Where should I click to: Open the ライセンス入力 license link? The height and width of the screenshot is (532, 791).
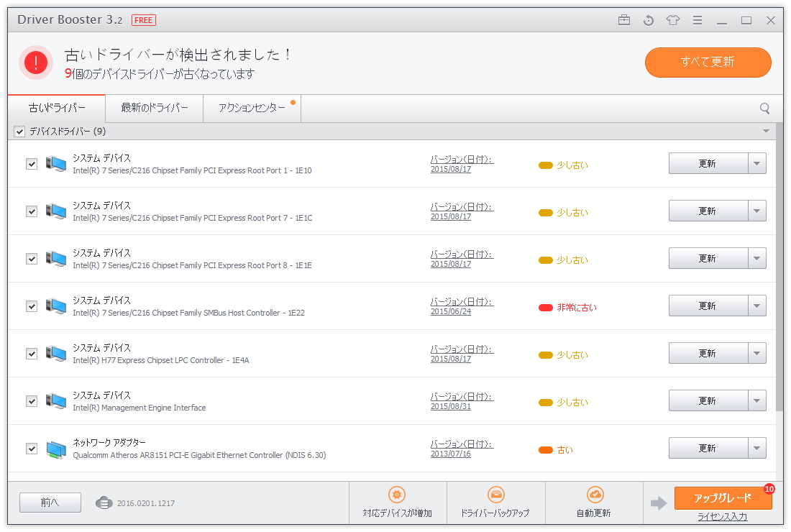pos(723,516)
